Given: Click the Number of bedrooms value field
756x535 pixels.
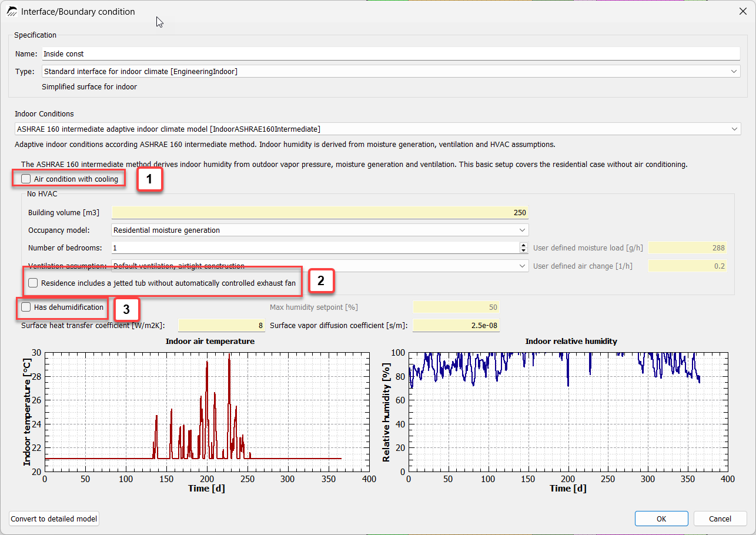Looking at the screenshot, I should (x=315, y=248).
